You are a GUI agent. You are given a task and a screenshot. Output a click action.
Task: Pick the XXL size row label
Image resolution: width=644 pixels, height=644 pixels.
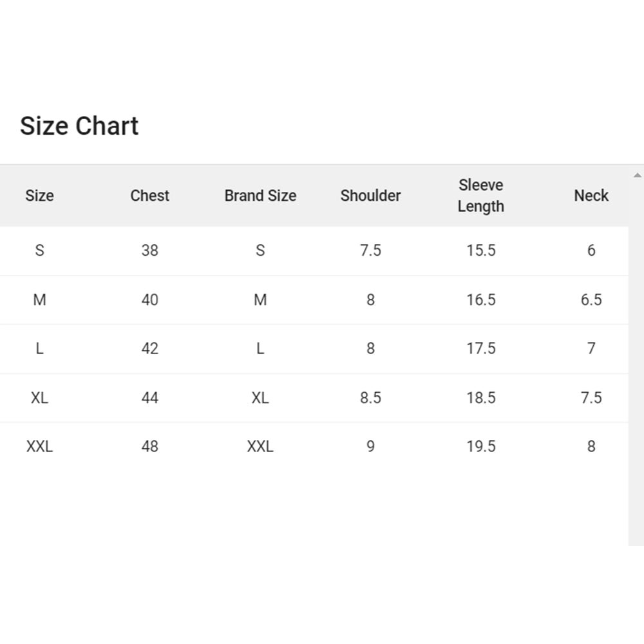point(39,446)
